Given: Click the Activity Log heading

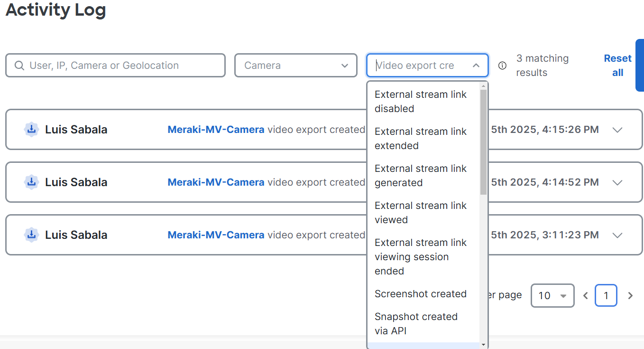Looking at the screenshot, I should pos(55,9).
